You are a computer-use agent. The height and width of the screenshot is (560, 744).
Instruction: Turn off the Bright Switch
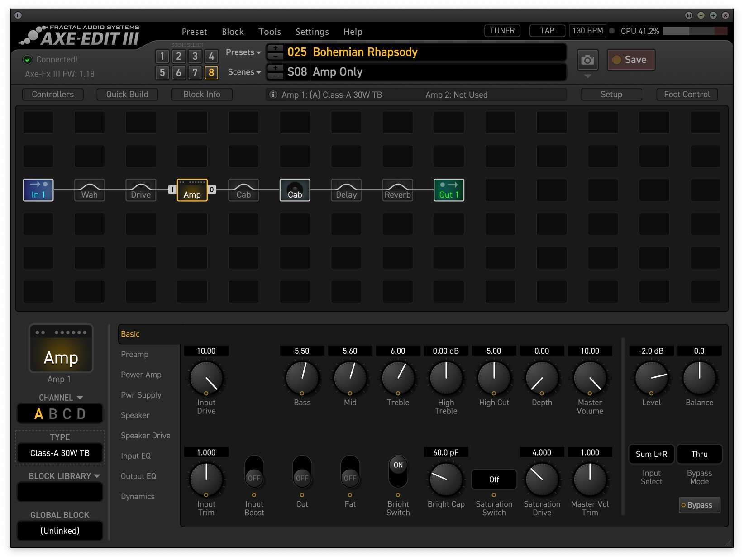click(398, 471)
